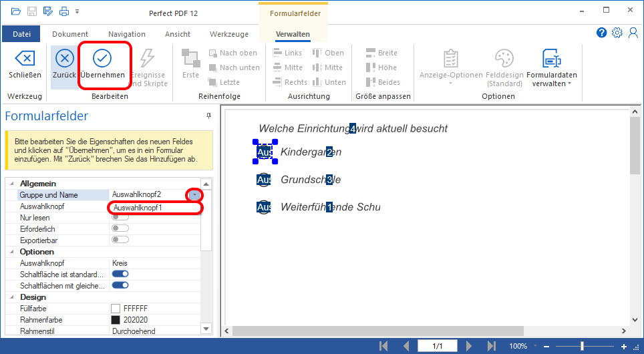Image resolution: width=644 pixels, height=354 pixels.
Task: Click the Füllfarbe white color swatch
Action: (x=116, y=309)
